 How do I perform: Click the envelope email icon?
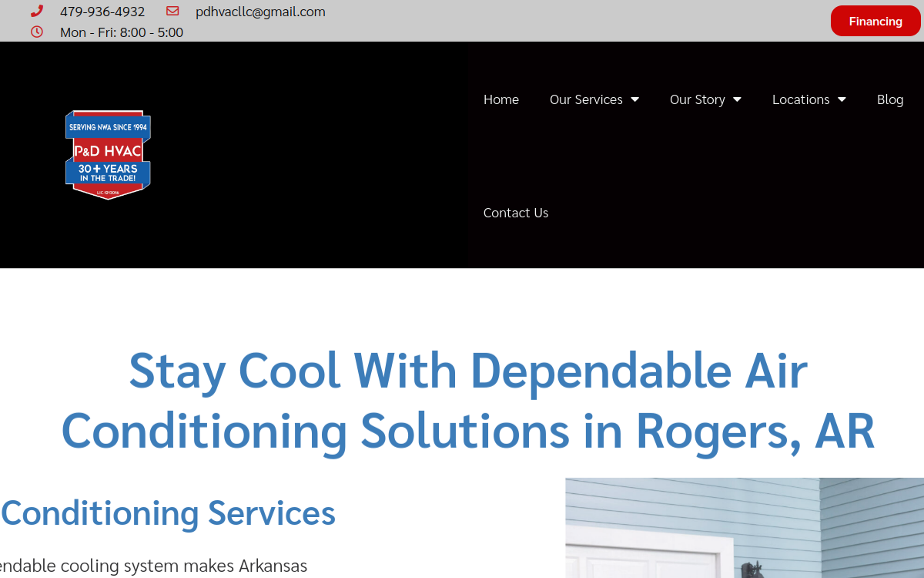pos(172,12)
